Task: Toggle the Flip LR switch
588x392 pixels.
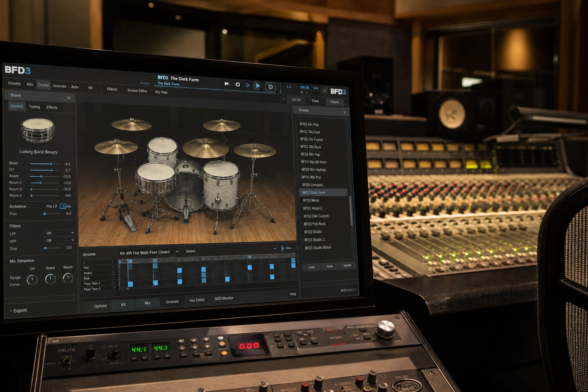Action: 63,206
